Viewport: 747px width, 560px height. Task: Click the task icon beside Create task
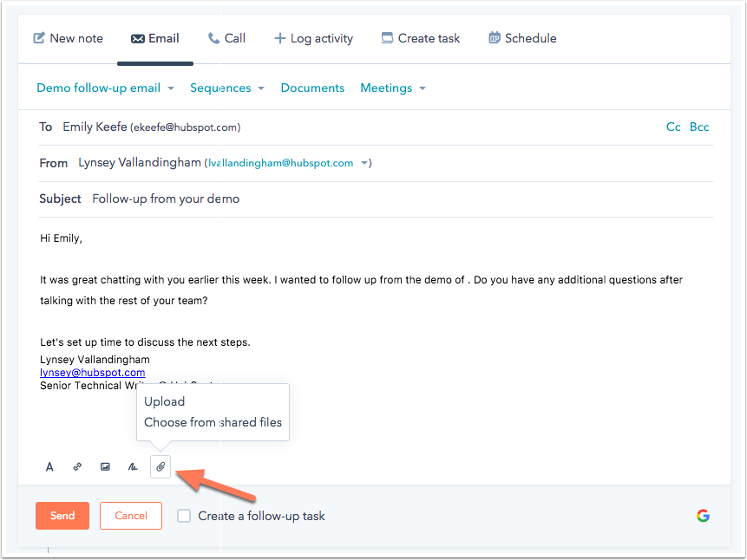coord(387,38)
